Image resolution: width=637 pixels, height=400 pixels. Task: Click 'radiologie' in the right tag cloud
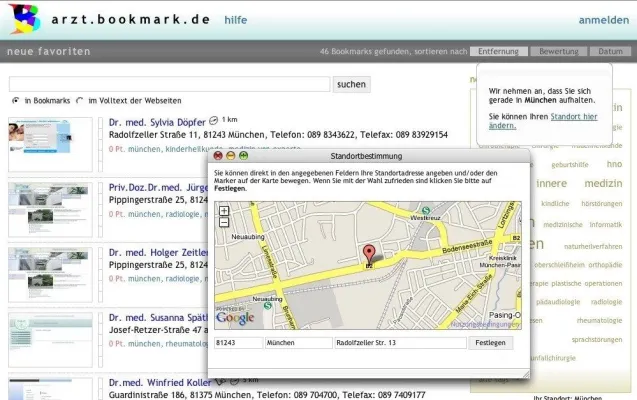click(x=607, y=302)
